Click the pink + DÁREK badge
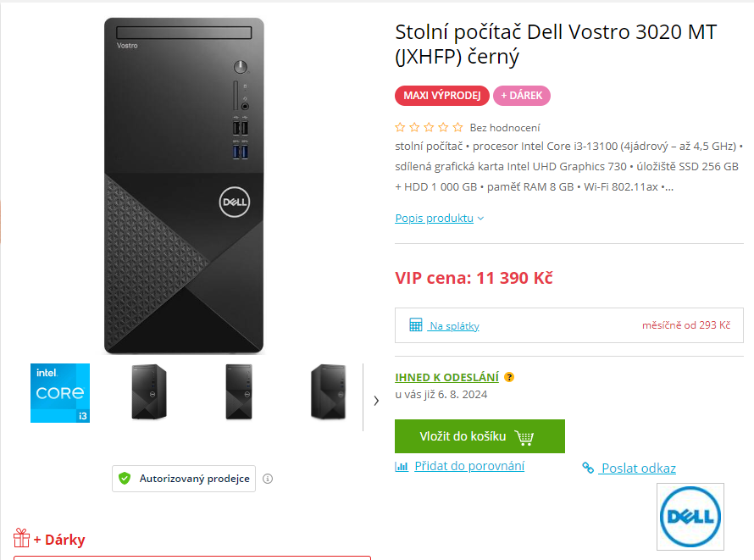 point(522,96)
